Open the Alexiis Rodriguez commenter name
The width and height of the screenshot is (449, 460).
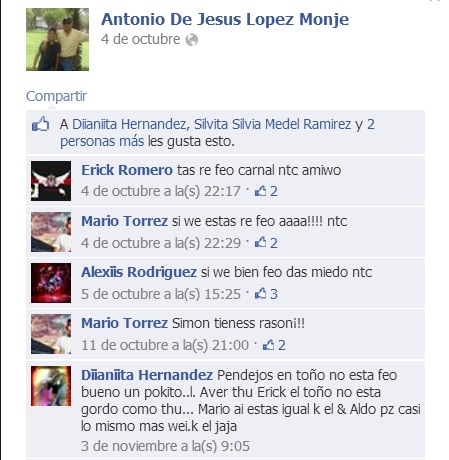[139, 272]
